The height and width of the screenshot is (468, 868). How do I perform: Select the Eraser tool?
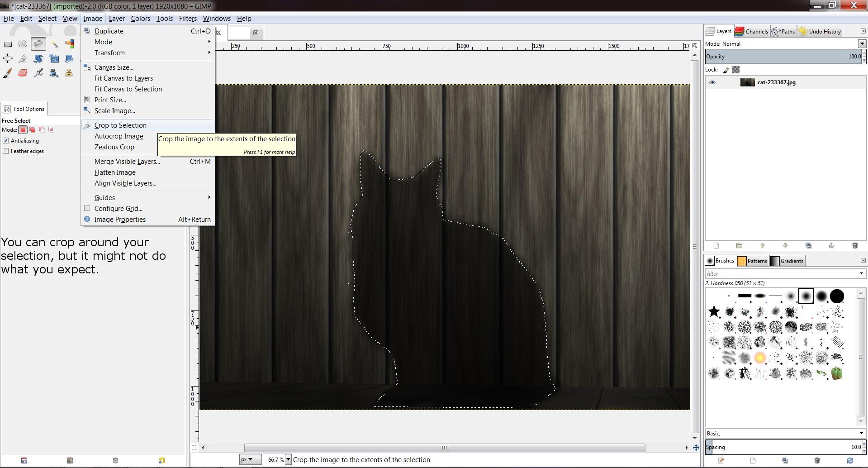pyautogui.click(x=23, y=73)
